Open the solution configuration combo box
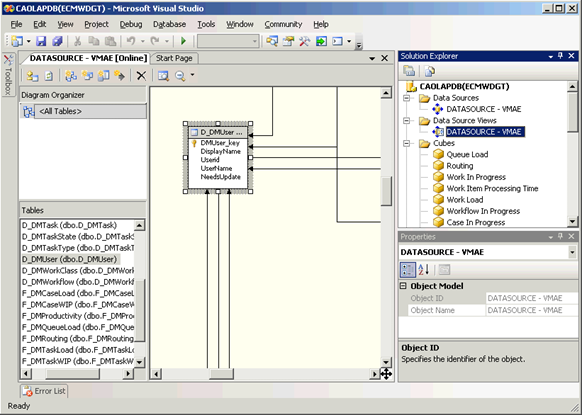The height and width of the screenshot is (415, 582). (228, 41)
